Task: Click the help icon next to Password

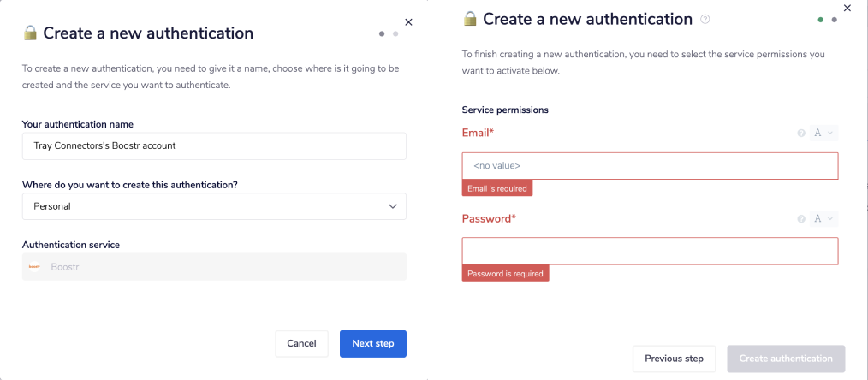Action: coord(801,219)
